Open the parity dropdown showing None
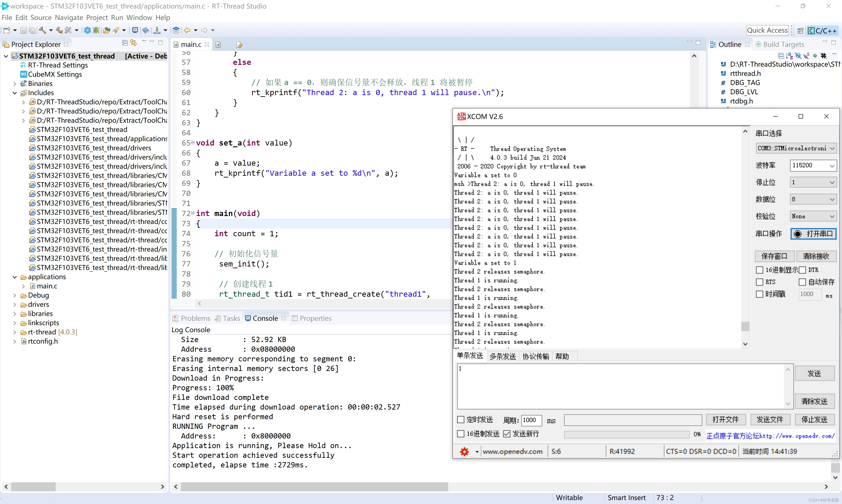This screenshot has height=504, width=842. (x=813, y=216)
